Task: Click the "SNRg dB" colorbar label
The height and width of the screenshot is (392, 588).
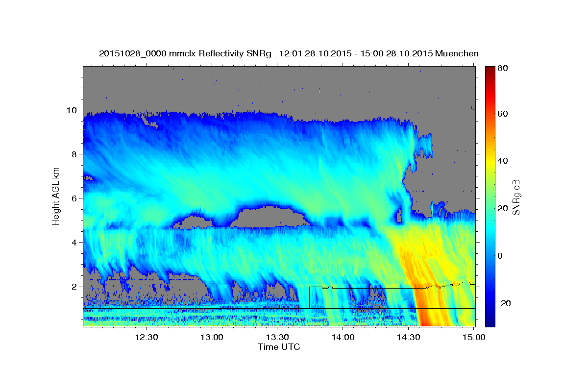Action: 515,197
